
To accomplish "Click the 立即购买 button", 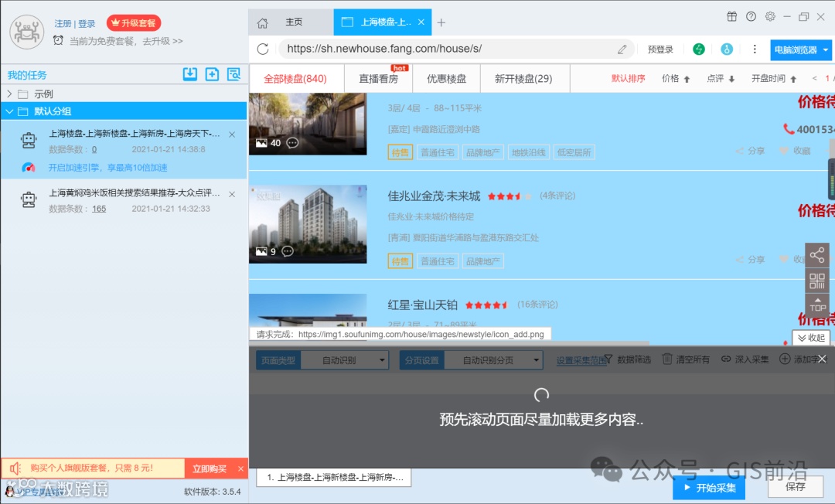I will point(210,469).
